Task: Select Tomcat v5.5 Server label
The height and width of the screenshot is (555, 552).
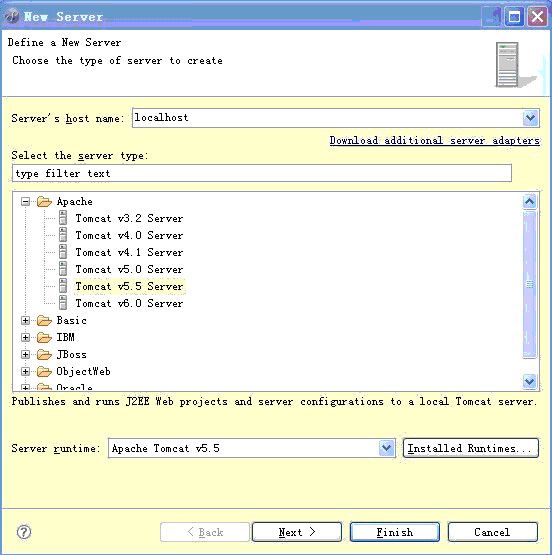Action: [129, 286]
